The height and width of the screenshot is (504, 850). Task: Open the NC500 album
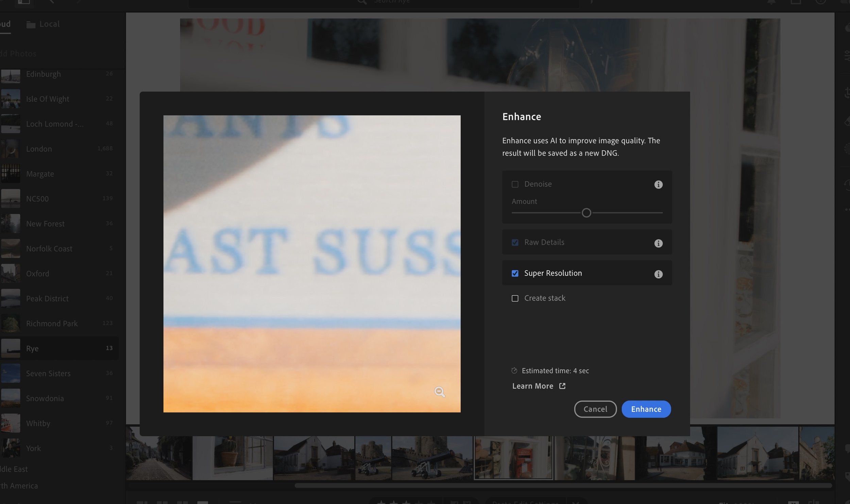click(x=60, y=199)
